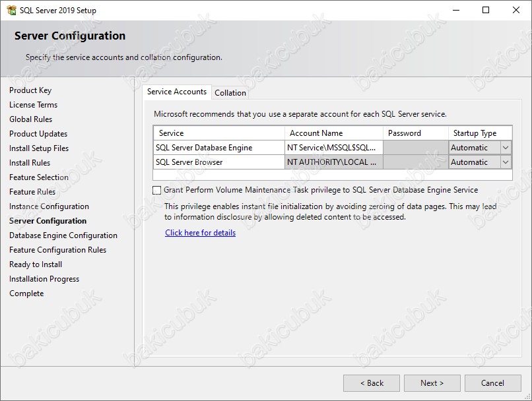Image resolution: width=532 pixels, height=401 pixels.
Task: Switch to the Collation tab
Action: click(x=230, y=93)
